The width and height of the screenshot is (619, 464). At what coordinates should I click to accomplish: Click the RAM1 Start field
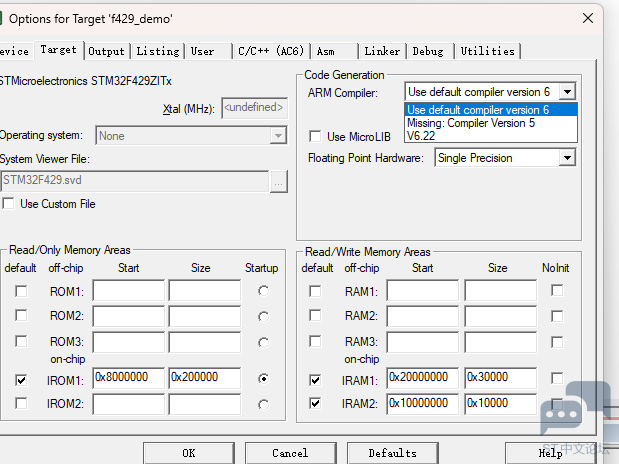[423, 291]
